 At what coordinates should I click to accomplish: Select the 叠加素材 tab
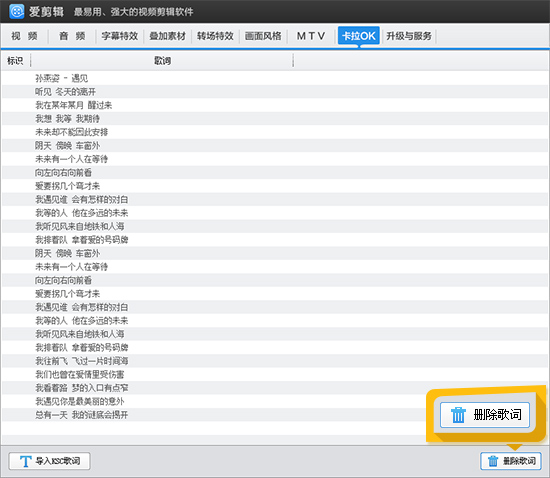coord(167,36)
